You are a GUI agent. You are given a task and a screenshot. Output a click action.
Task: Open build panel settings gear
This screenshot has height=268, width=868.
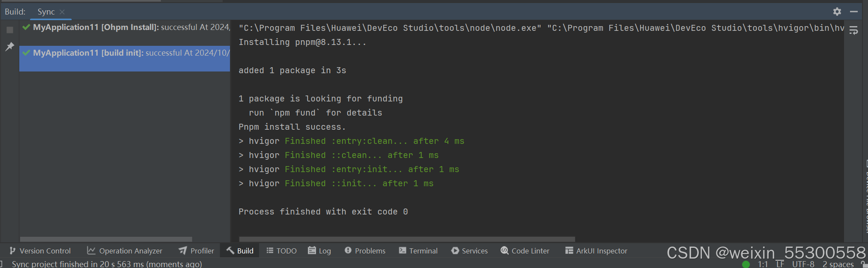tap(837, 12)
